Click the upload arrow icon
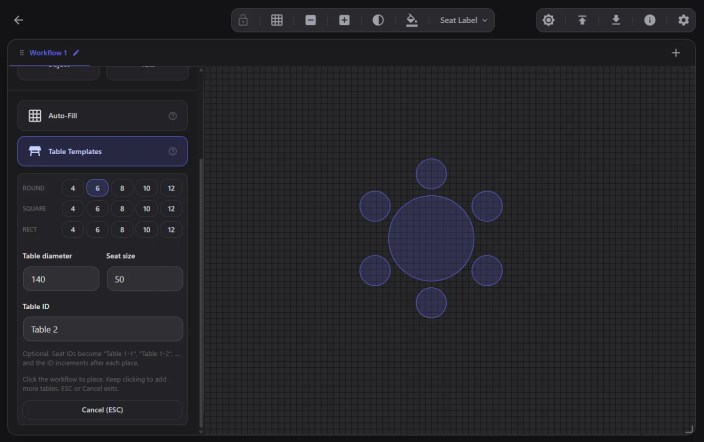This screenshot has height=442, width=704. pyautogui.click(x=582, y=20)
